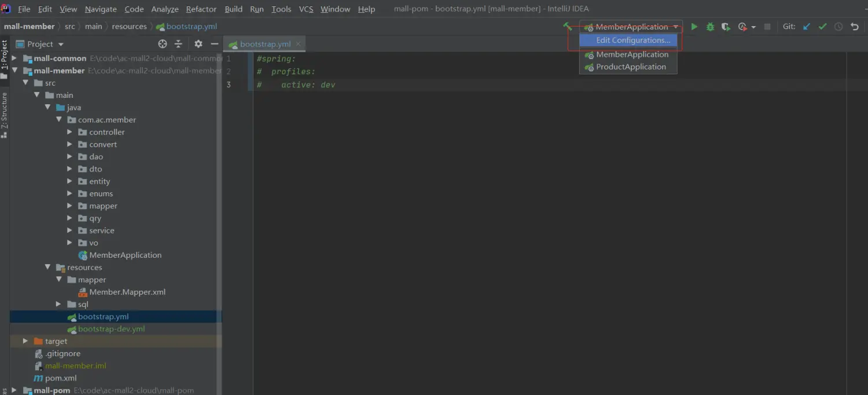Collapse the mall-member module node
Viewport: 868px width, 395px height.
(x=14, y=71)
